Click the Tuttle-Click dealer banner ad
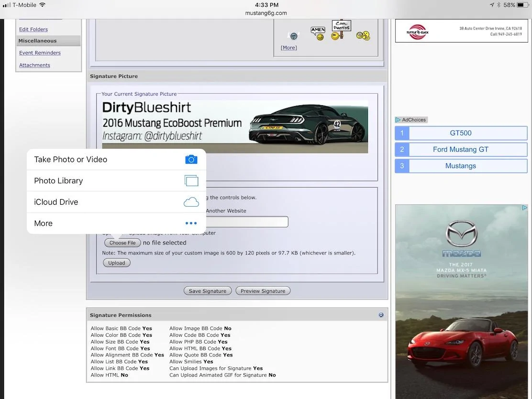Screen dimensions: 532x399 [x=461, y=31]
